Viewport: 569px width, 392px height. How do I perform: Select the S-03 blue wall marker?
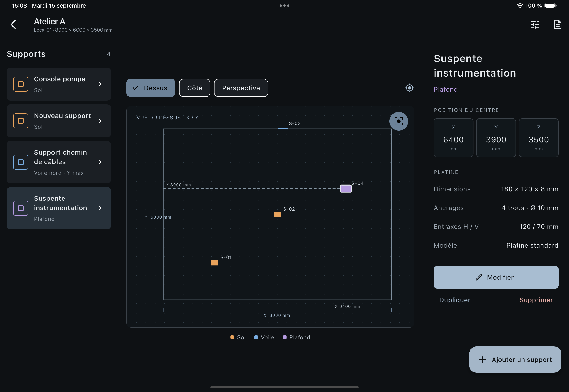[283, 129]
